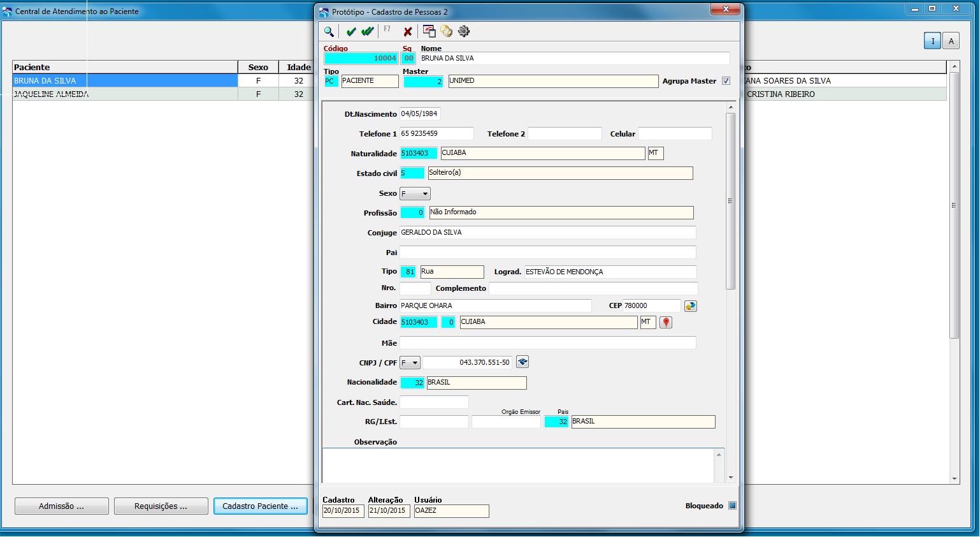Click the form's vertical scrollbar
The image size is (980, 537).
pyautogui.click(x=731, y=291)
